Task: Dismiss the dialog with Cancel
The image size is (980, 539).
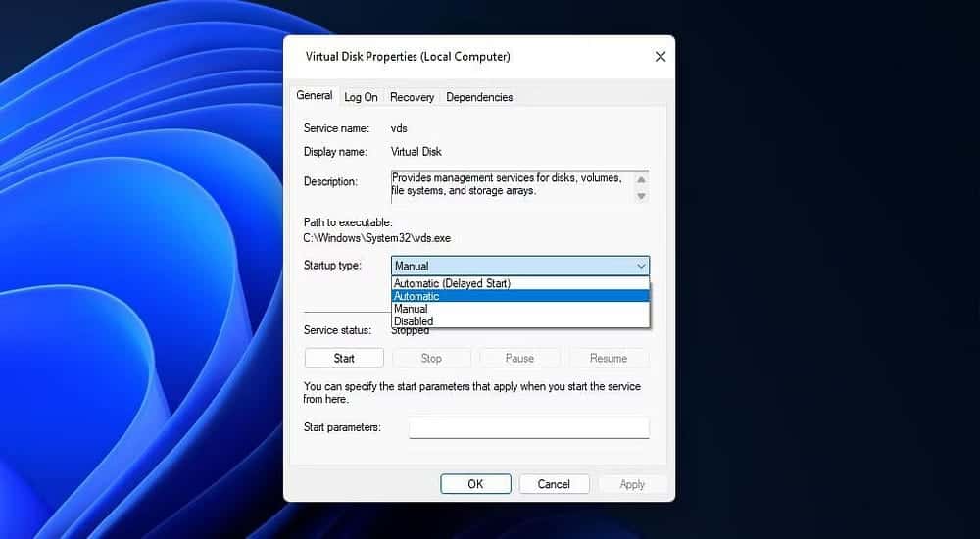Action: coord(554,484)
